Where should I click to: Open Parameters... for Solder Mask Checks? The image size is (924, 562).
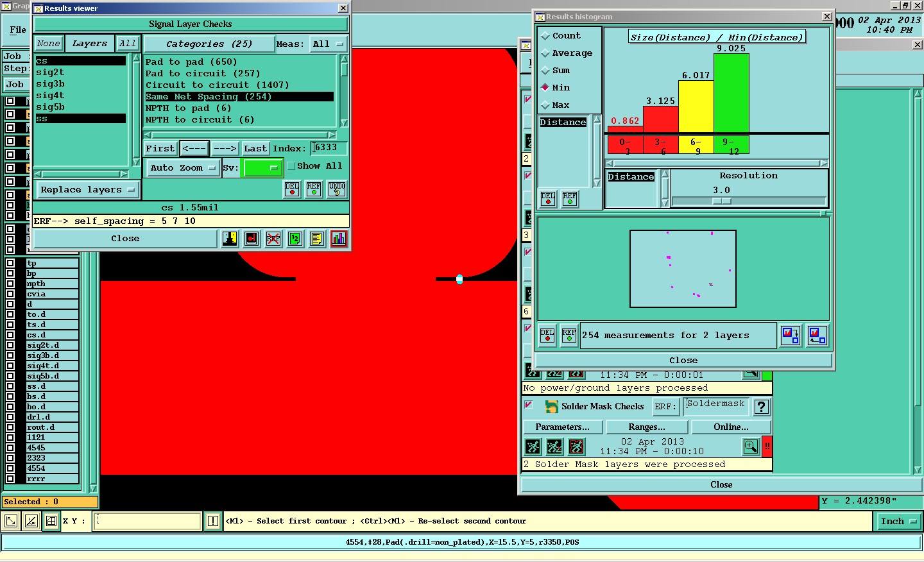click(x=563, y=427)
